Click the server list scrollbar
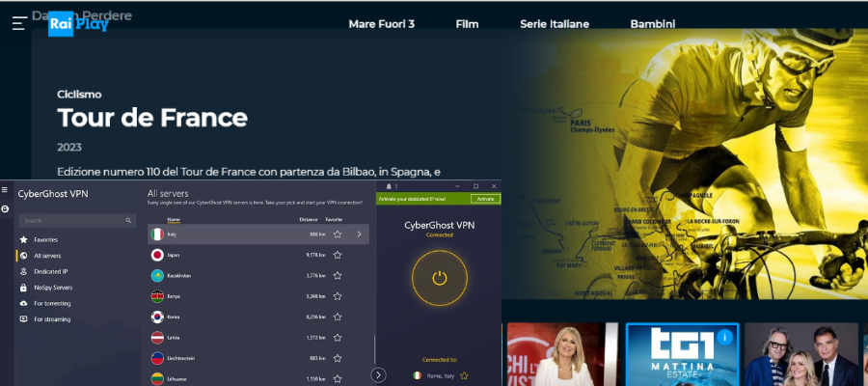868x386 pixels. [x=375, y=349]
